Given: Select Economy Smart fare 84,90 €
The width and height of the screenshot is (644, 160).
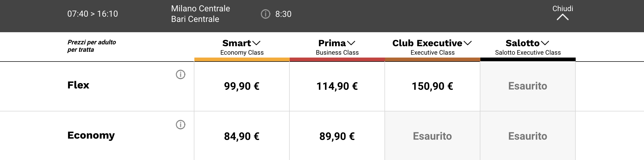Looking at the screenshot, I should tap(242, 136).
